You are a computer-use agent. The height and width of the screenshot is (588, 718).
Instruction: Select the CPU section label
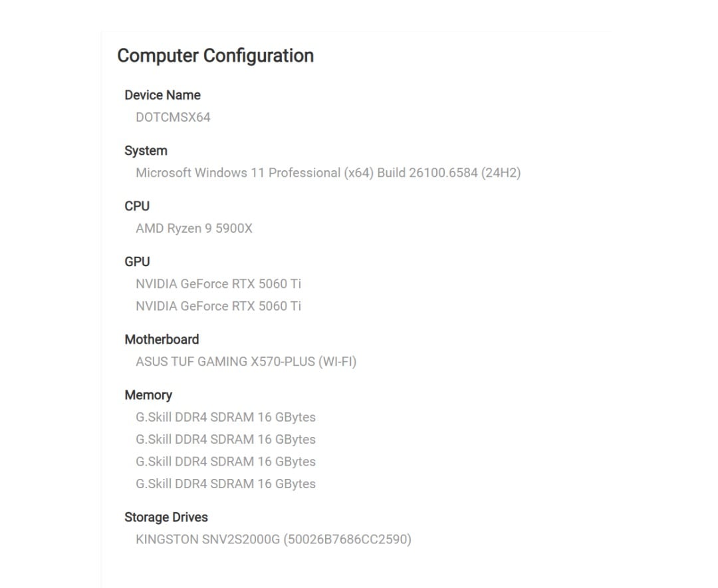pos(137,206)
